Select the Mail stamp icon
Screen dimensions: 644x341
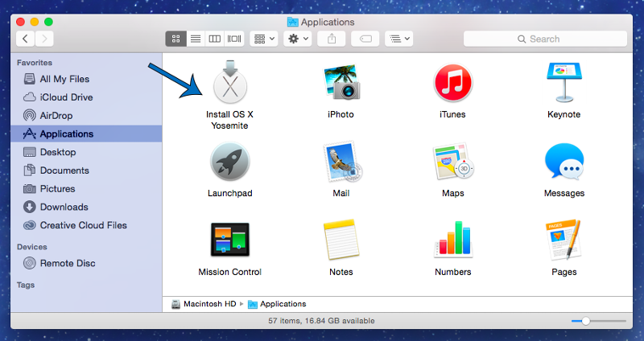342,162
